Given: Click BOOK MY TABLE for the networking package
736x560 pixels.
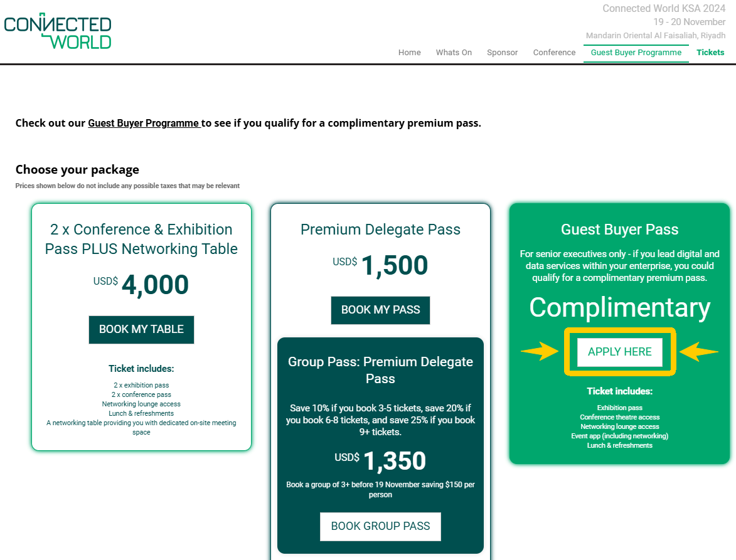Looking at the screenshot, I should coord(141,330).
